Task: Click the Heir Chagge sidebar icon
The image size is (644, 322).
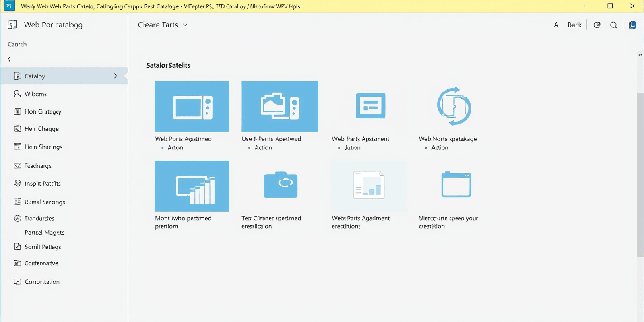Action: pos(17,129)
